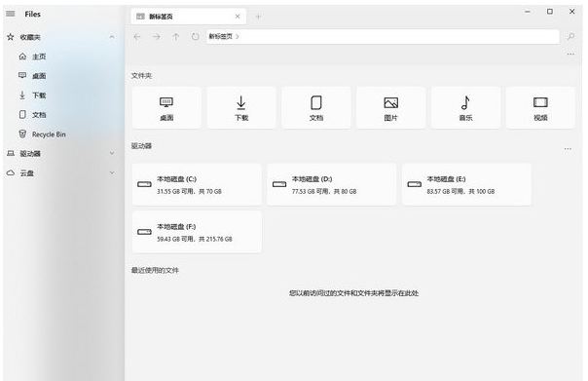Click the '77.53 GB 可用' text on D: drive
The width and height of the screenshot is (588, 381).
[311, 191]
